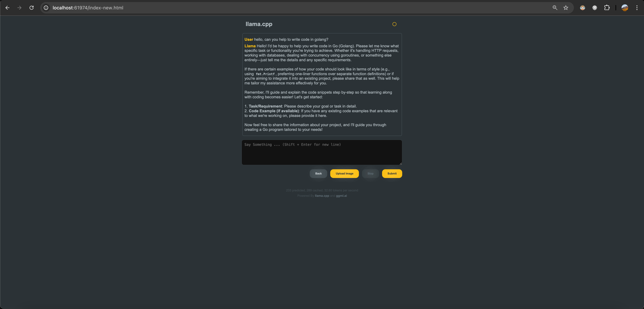The image size is (644, 309).
Task: Click the browser forward arrow
Action: [x=19, y=8]
